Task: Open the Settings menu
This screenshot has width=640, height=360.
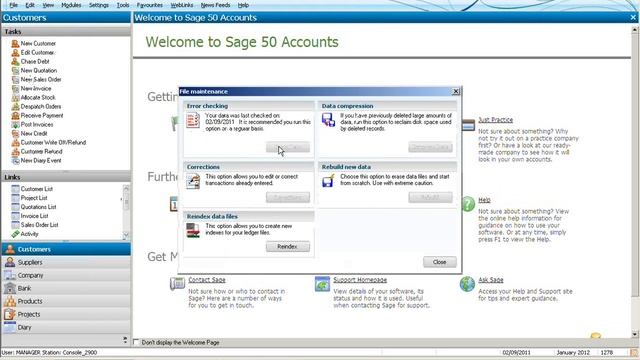Action: (98, 5)
